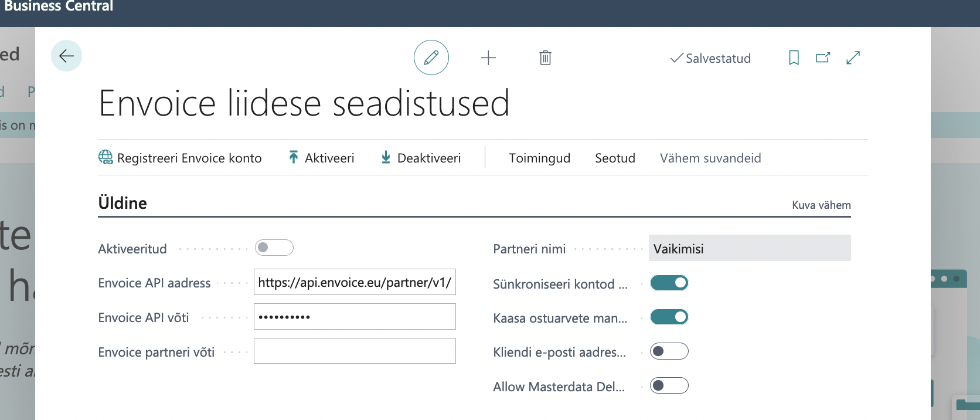This screenshot has height=420, width=980.
Task: Open page in new window icon
Action: tap(823, 57)
